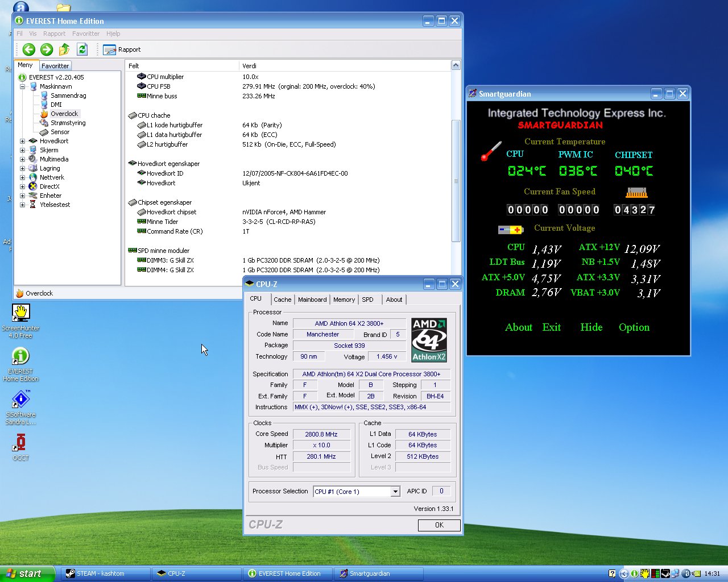This screenshot has width=728, height=582.
Task: Open the Rapport report button in EVEREST
Action: (x=122, y=49)
